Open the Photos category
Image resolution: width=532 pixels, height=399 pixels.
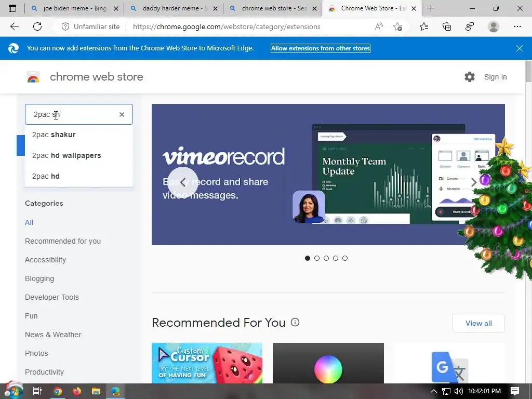pyautogui.click(x=36, y=353)
